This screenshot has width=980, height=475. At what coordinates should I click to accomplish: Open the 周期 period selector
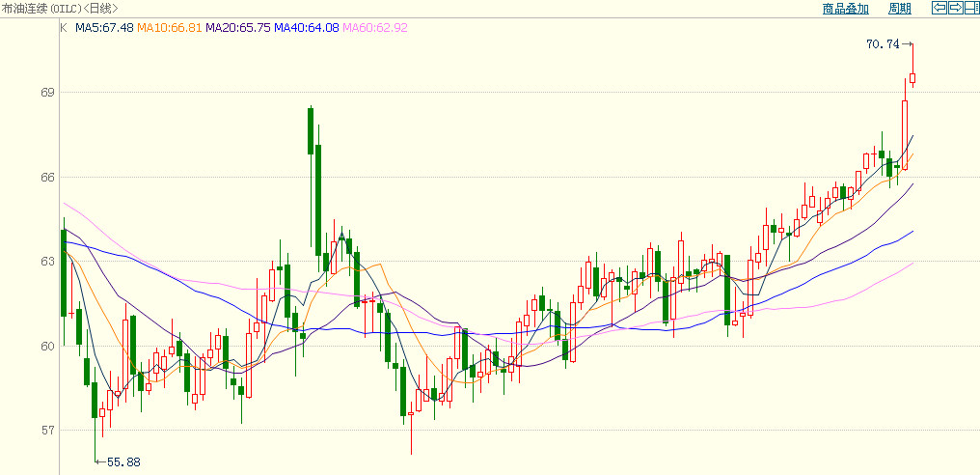899,9
